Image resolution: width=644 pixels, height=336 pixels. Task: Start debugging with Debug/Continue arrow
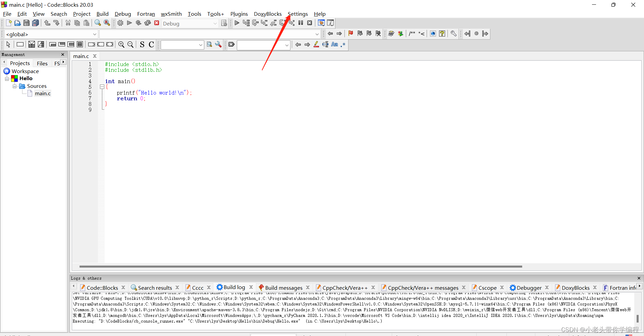(237, 23)
